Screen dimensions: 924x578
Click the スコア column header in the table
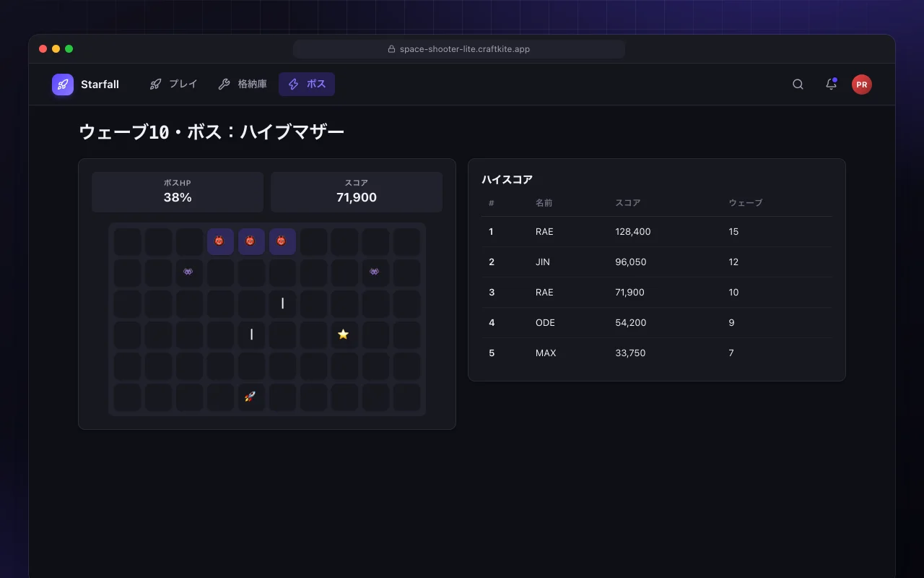tap(628, 203)
